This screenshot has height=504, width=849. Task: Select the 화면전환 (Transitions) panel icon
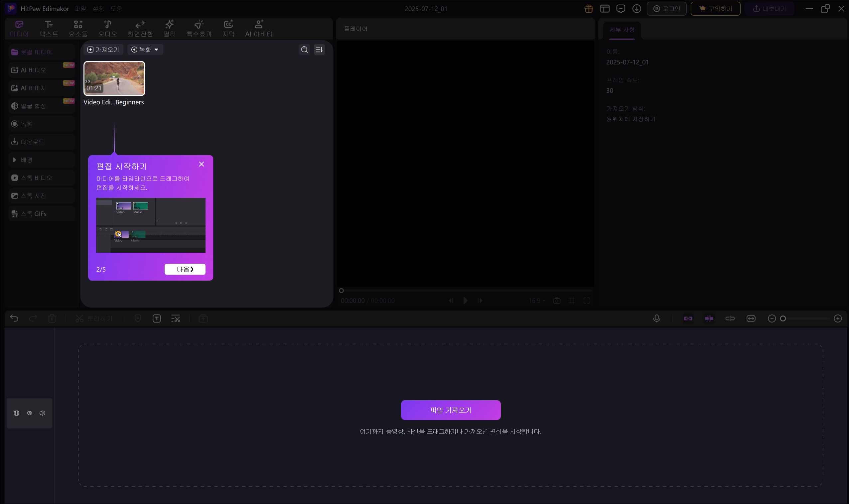[x=140, y=28]
